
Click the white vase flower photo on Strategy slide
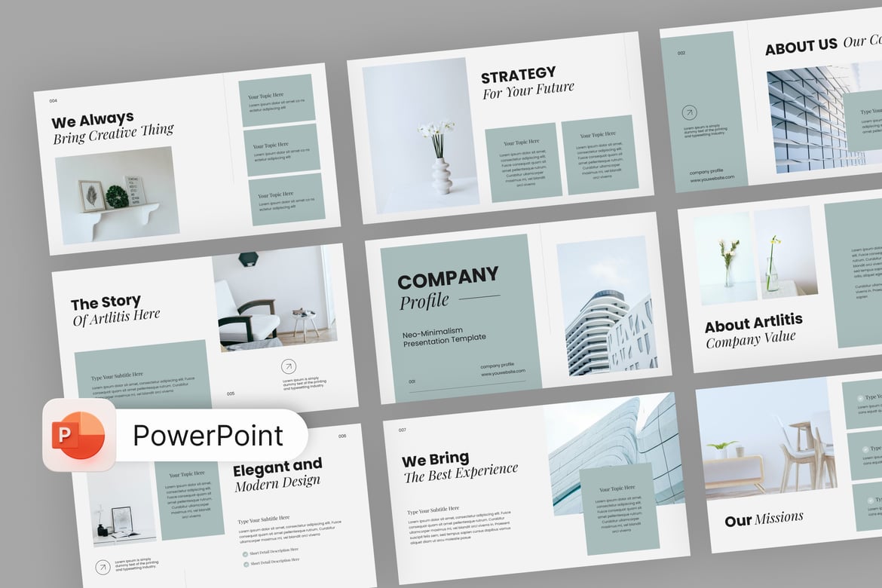421,136
